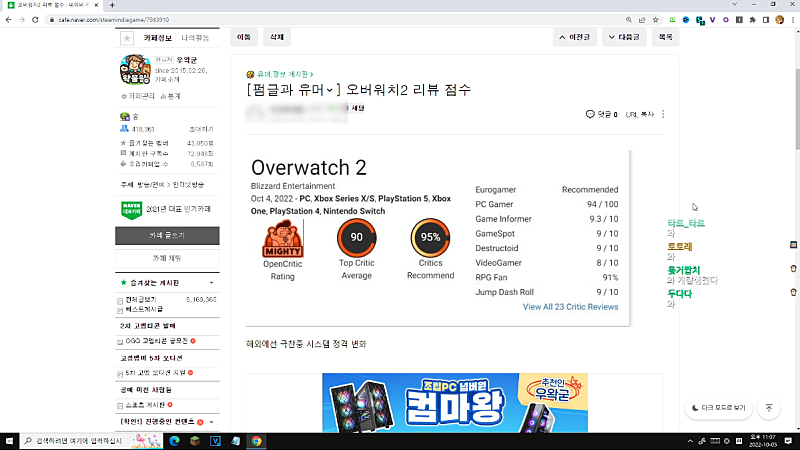Click the zoom magnifier icon in address bar
This screenshot has width=800, height=450.
click(629, 20)
